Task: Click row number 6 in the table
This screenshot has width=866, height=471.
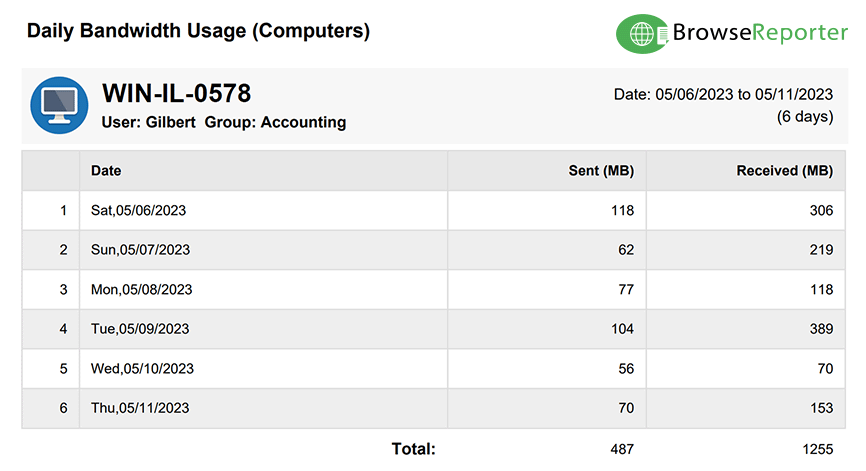Action: pyautogui.click(x=64, y=408)
